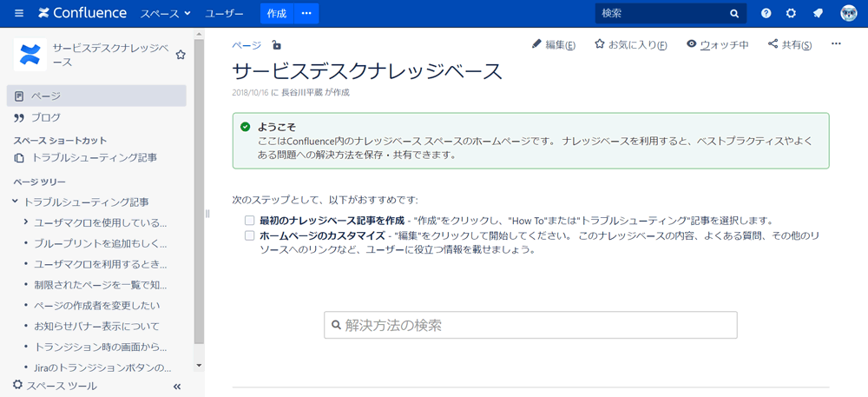Click the header 検索 search field

pos(671,14)
